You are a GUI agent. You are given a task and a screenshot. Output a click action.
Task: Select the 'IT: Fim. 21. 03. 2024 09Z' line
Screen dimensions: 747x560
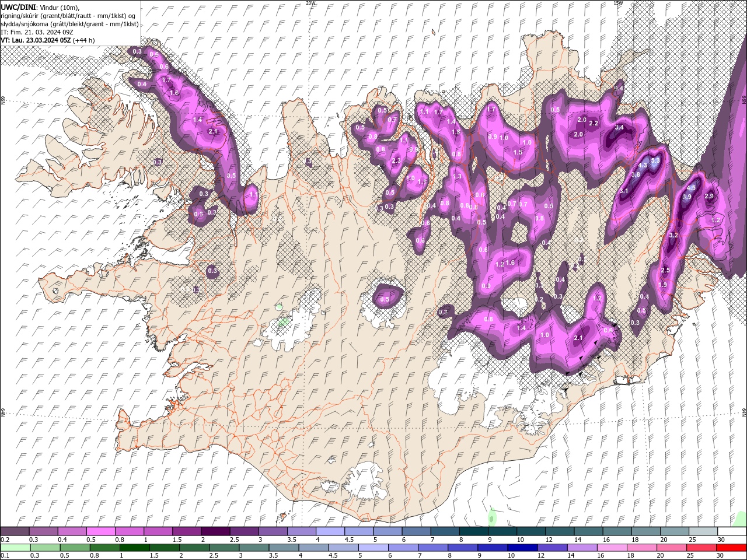pyautogui.click(x=37, y=32)
